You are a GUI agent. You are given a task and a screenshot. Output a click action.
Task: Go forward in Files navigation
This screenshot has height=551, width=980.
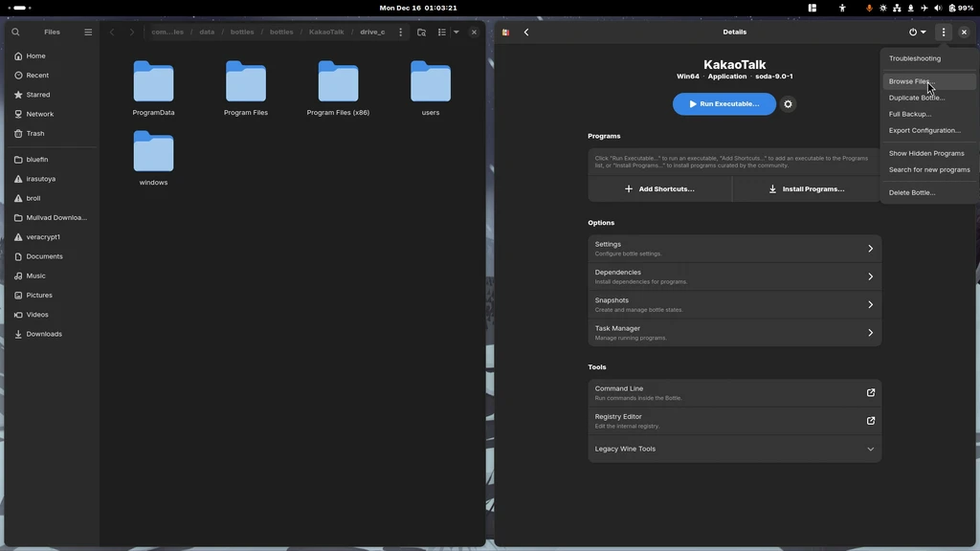(x=132, y=32)
